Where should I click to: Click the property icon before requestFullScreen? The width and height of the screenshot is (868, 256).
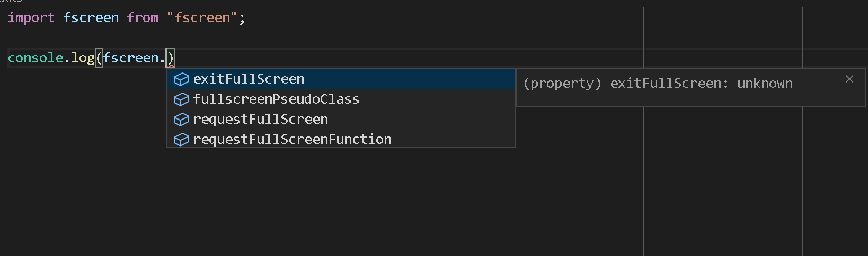click(181, 120)
